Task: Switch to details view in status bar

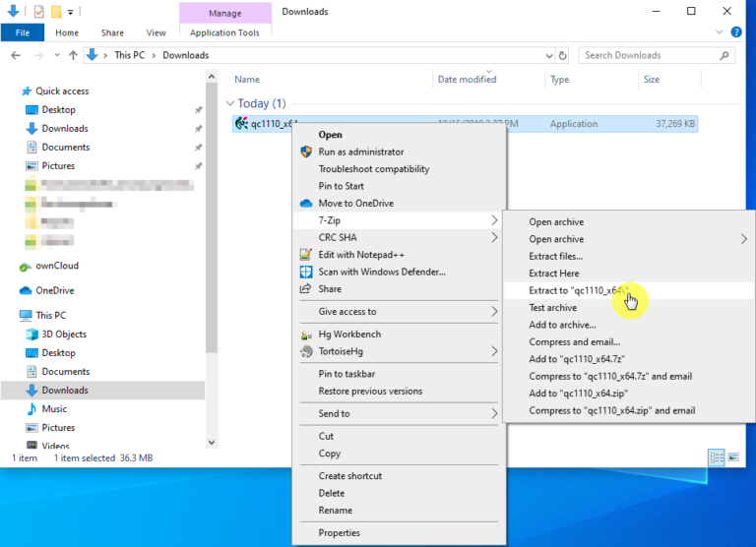Action: click(x=717, y=457)
